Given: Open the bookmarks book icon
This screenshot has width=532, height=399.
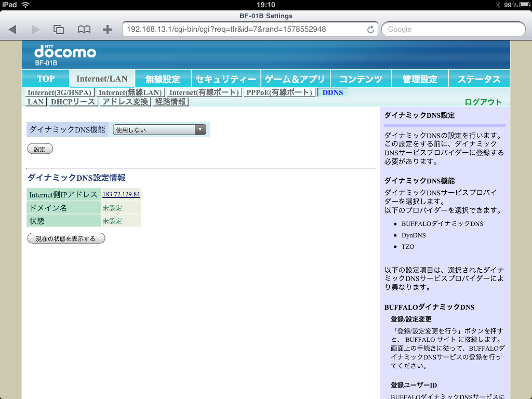Looking at the screenshot, I should pyautogui.click(x=84, y=30).
